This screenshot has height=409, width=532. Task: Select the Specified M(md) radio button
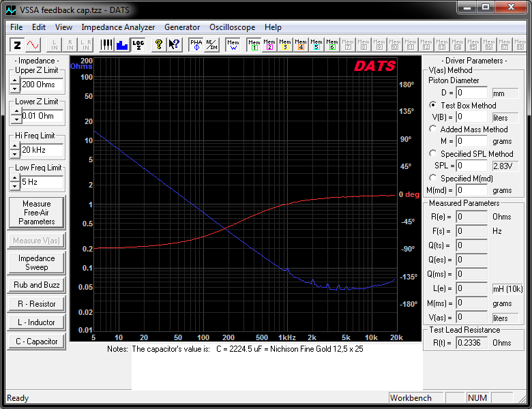click(432, 178)
